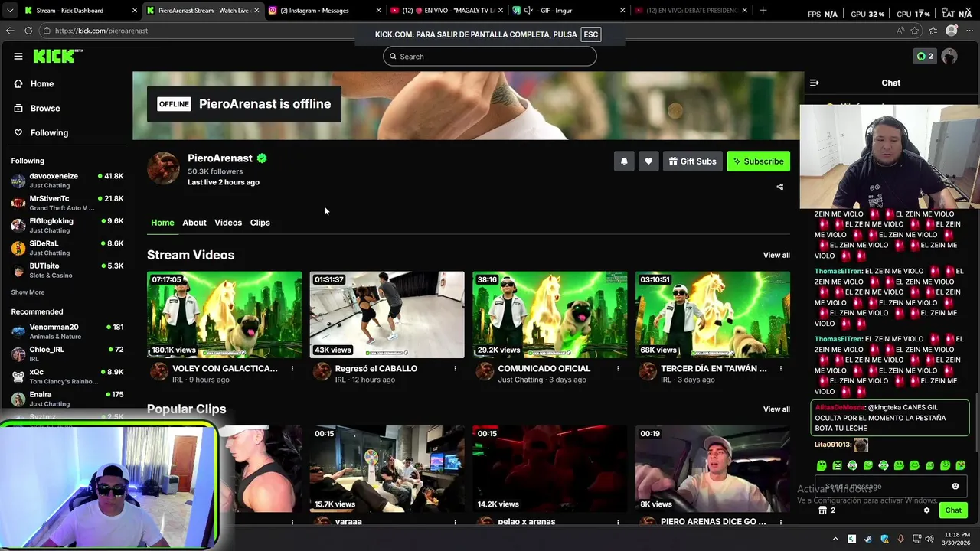The width and height of the screenshot is (980, 551).
Task: Open options menu for VOLEY CON GALACTICA video
Action: [x=292, y=369]
